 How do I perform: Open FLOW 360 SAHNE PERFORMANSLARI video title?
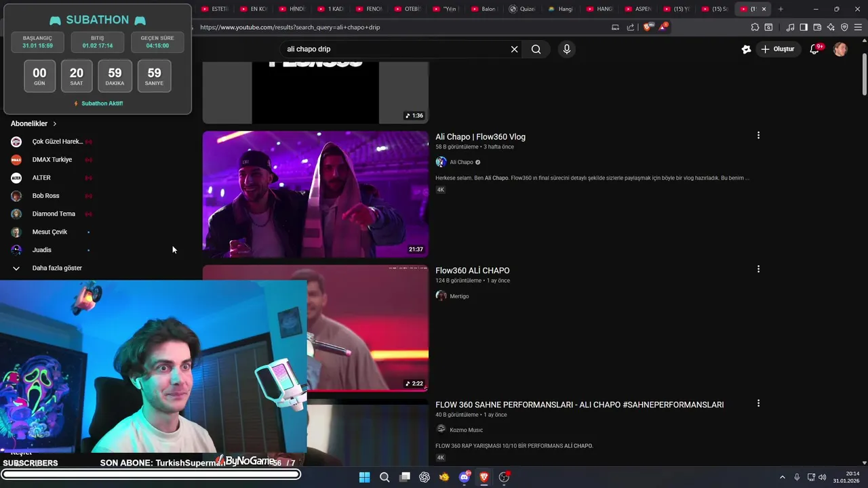[580, 405]
